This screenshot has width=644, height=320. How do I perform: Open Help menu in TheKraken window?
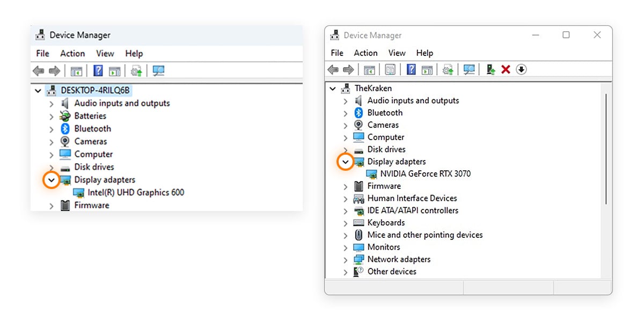425,53
